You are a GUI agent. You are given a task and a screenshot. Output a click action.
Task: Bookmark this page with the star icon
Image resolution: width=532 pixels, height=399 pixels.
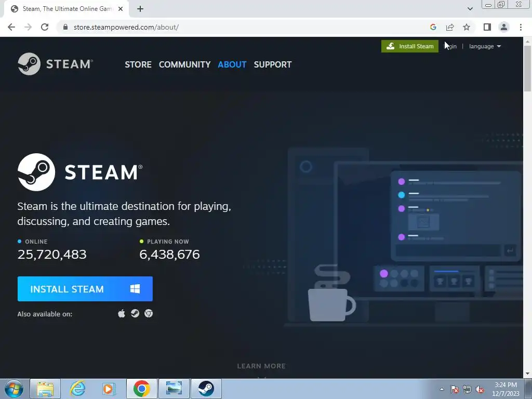[467, 27]
